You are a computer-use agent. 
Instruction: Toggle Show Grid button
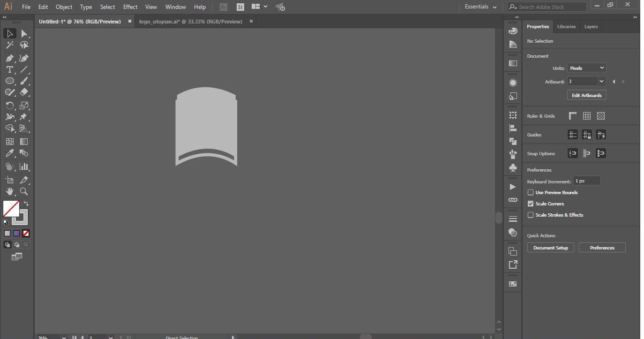pos(587,116)
